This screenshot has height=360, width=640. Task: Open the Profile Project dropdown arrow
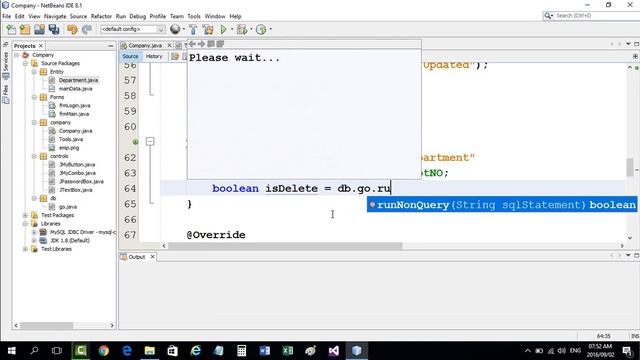click(x=270, y=29)
